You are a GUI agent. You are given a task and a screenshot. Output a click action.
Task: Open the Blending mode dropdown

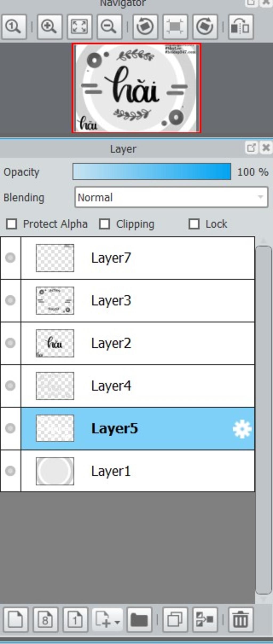pos(171,197)
